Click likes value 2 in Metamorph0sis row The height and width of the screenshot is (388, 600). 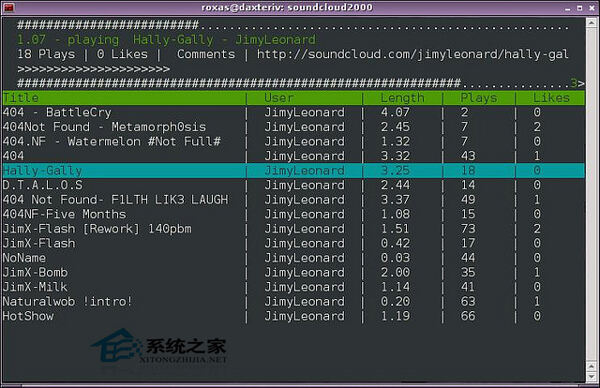click(537, 127)
